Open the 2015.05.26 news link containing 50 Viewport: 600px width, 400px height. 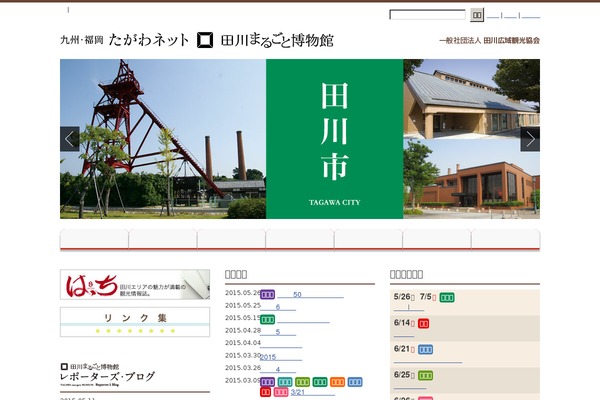click(x=310, y=295)
